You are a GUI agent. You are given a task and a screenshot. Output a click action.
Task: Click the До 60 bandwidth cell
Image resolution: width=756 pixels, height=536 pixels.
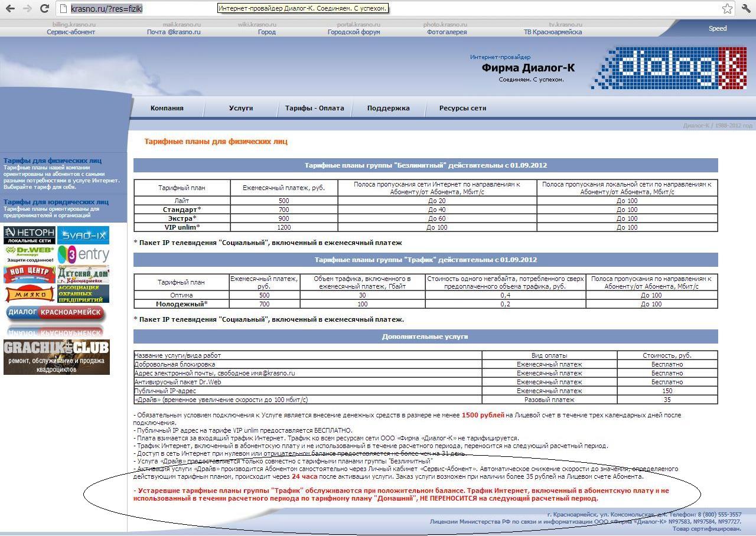(x=437, y=218)
